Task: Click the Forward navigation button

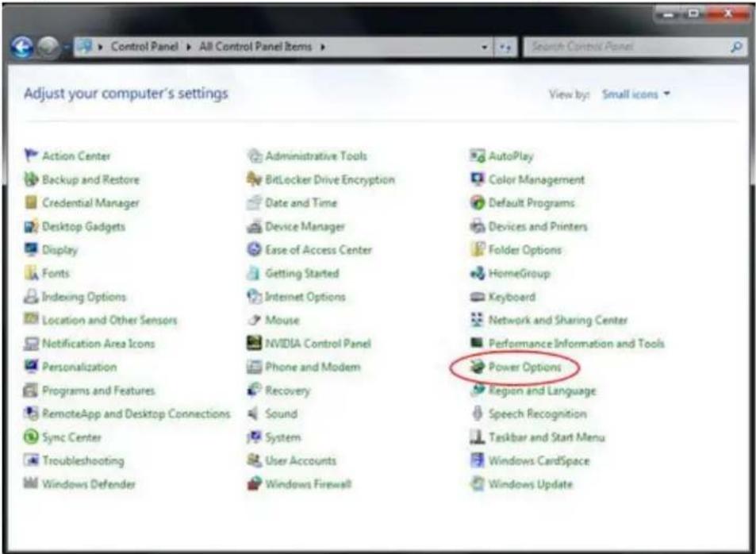Action: (x=48, y=48)
